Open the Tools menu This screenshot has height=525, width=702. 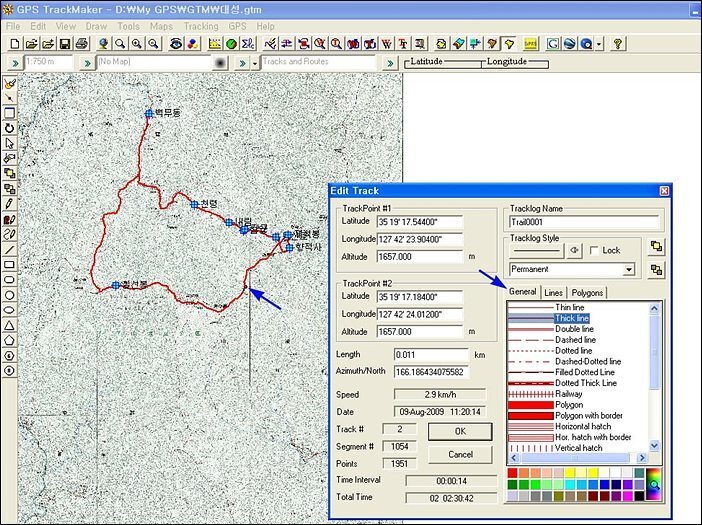pos(128,26)
